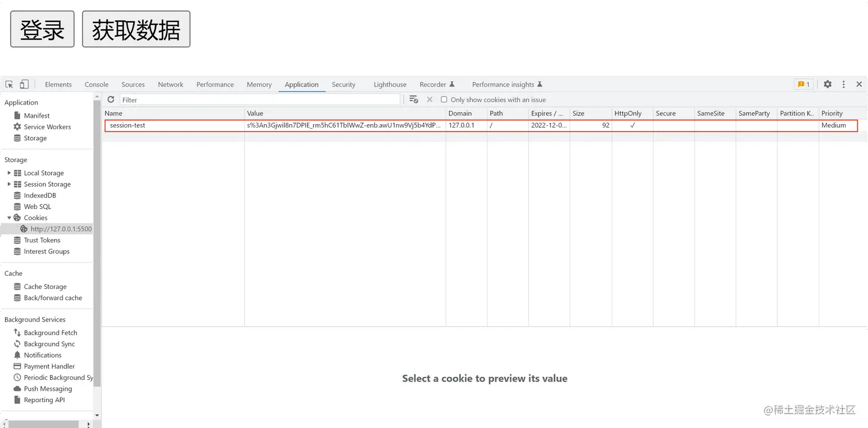Image resolution: width=868 pixels, height=428 pixels.
Task: Click the 登录 button
Action: (42, 29)
